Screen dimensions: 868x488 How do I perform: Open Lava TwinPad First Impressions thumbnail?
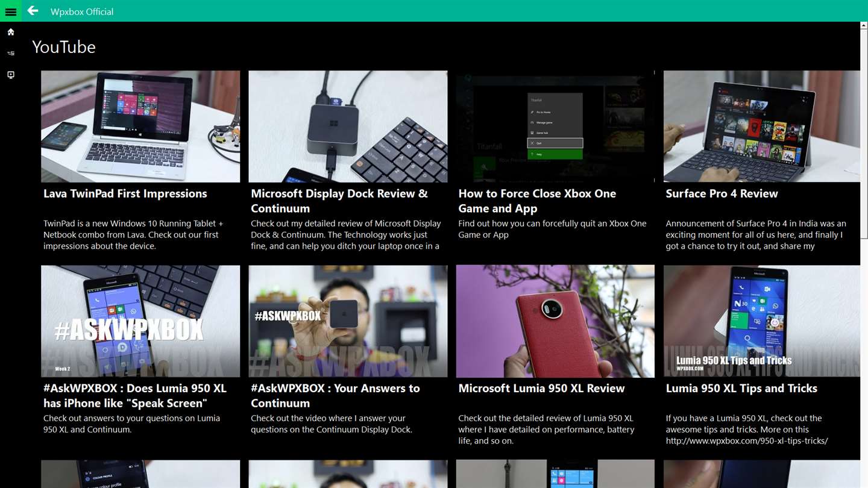pos(140,127)
